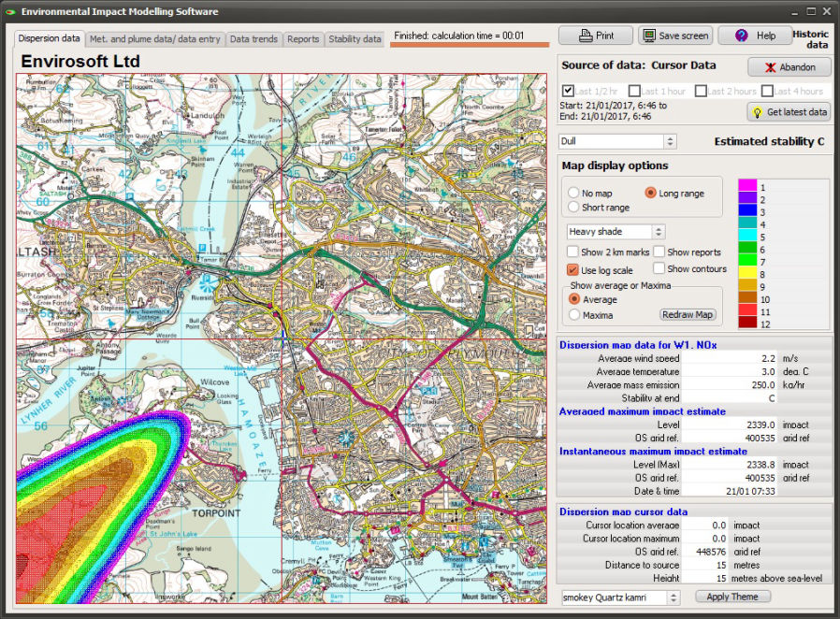Click the Help question mark icon
The width and height of the screenshot is (840, 619).
pos(741,36)
